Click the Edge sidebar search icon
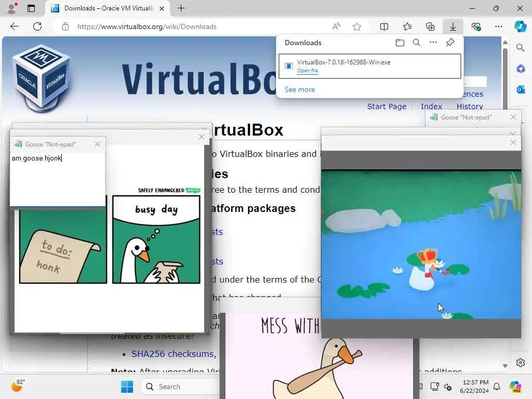The height and width of the screenshot is (399, 532). coord(520,48)
